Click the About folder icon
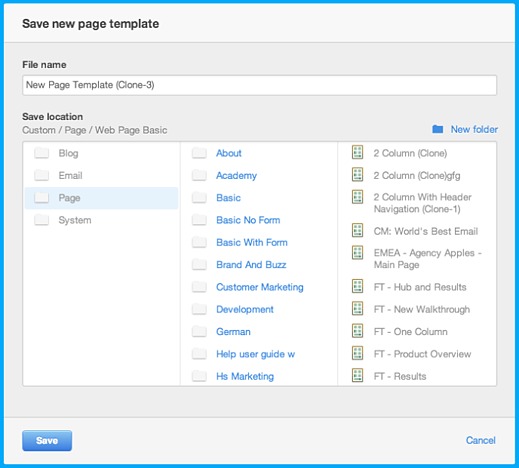This screenshot has width=519, height=468. tap(199, 153)
